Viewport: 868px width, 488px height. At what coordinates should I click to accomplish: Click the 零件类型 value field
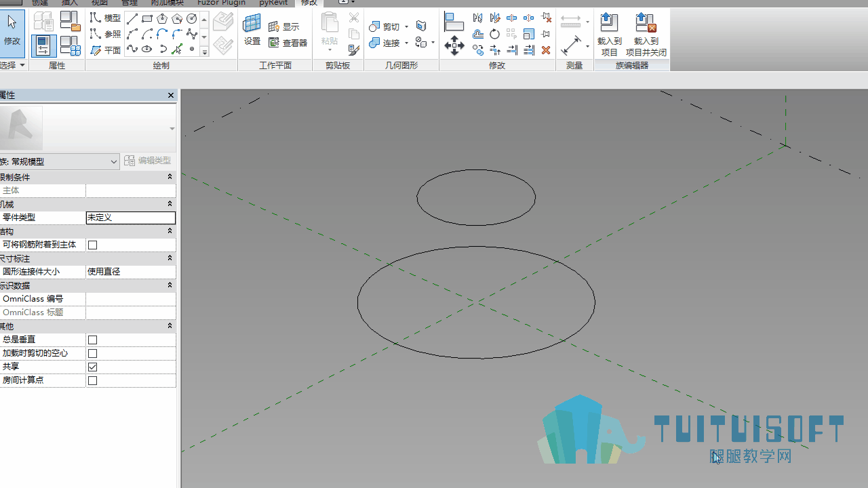pyautogui.click(x=131, y=218)
